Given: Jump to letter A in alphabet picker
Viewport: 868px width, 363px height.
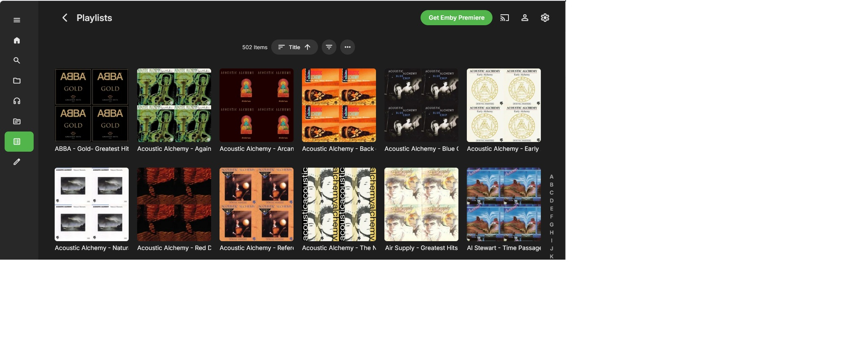Looking at the screenshot, I should click(x=551, y=177).
